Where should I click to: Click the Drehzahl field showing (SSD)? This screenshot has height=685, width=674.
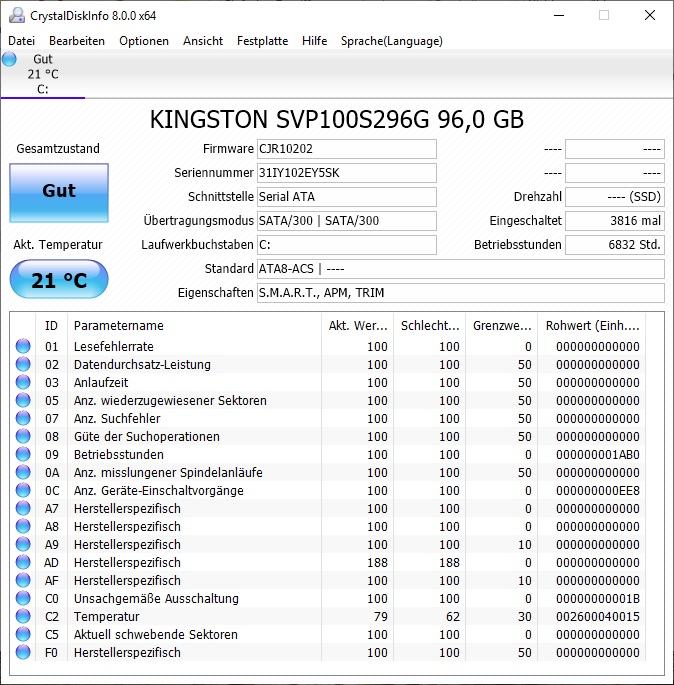[x=615, y=197]
